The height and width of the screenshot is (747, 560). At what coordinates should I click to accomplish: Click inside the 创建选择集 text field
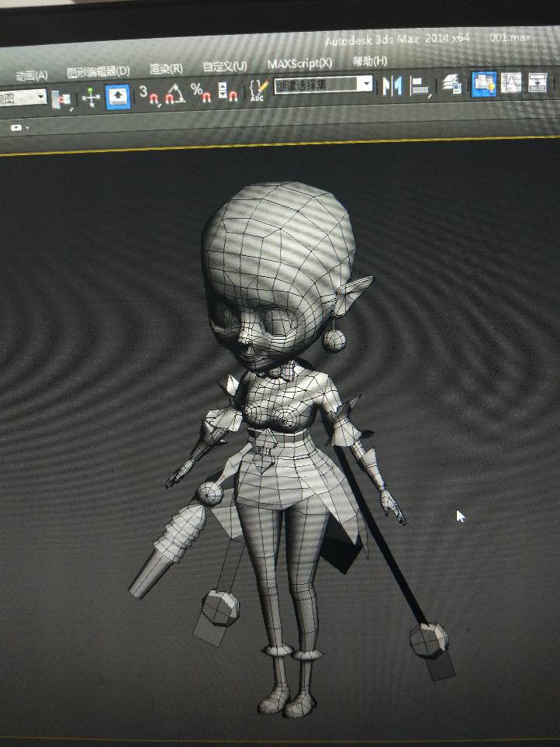click(316, 85)
